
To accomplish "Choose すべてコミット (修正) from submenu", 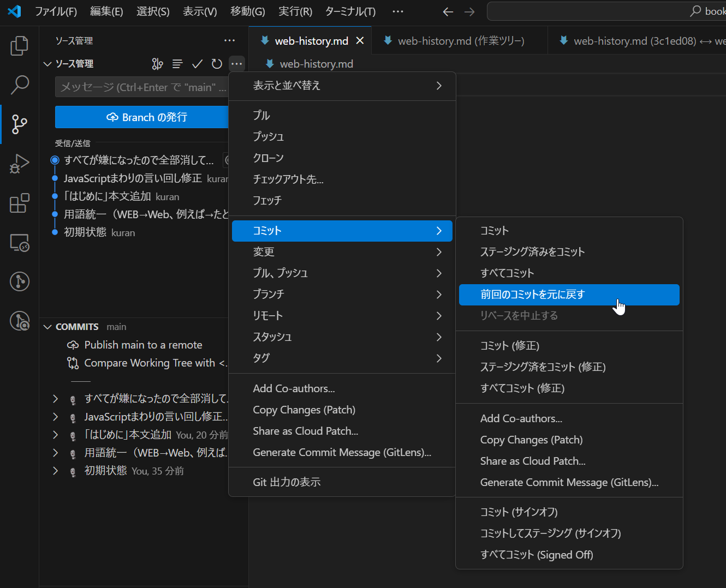I will (522, 388).
